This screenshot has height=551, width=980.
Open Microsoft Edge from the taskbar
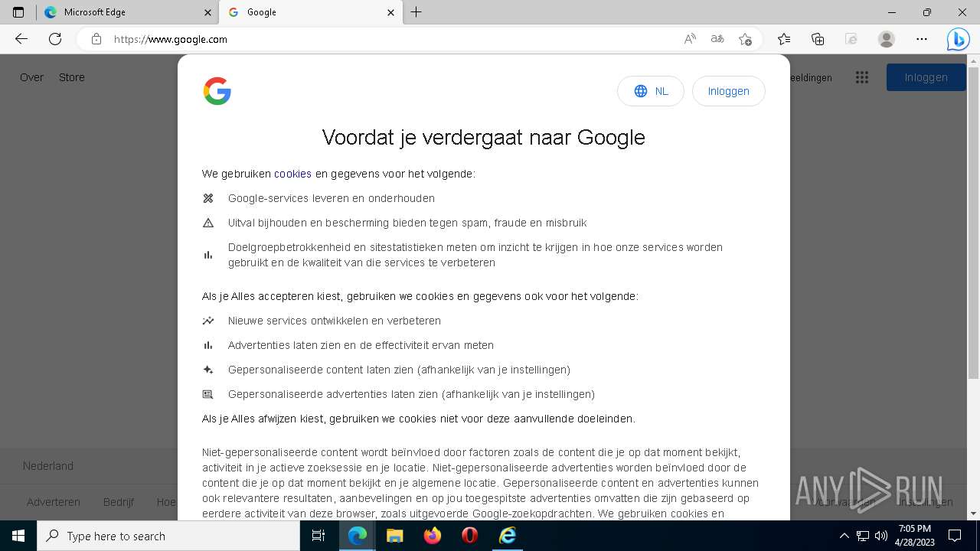(x=357, y=536)
